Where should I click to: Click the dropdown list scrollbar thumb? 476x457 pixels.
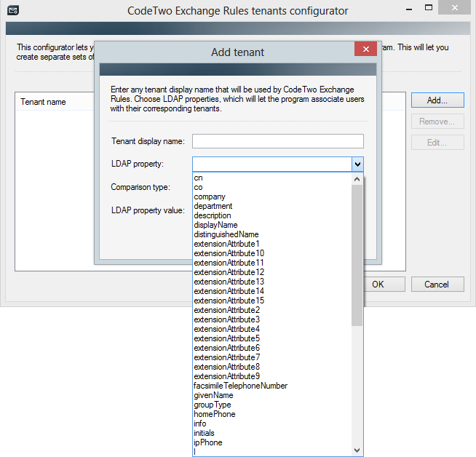[x=357, y=255]
